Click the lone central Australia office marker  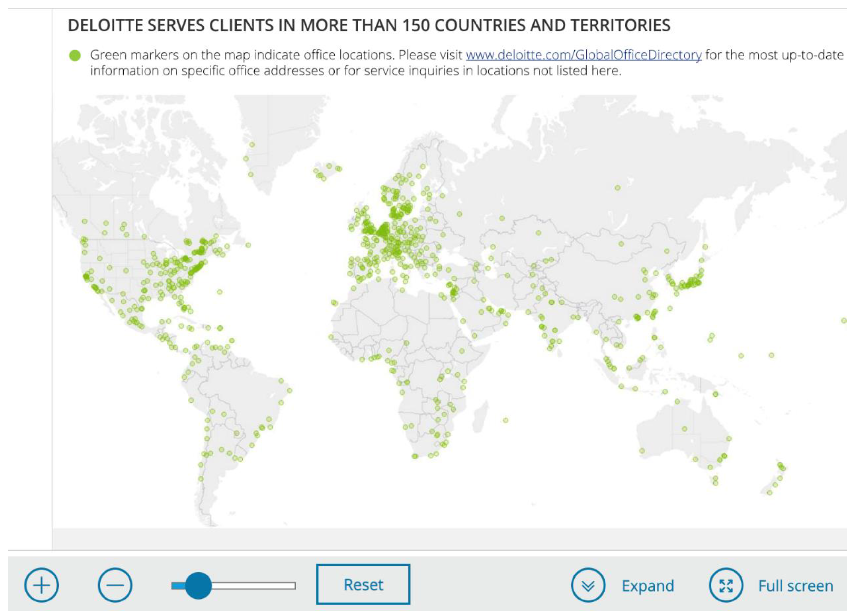click(685, 429)
